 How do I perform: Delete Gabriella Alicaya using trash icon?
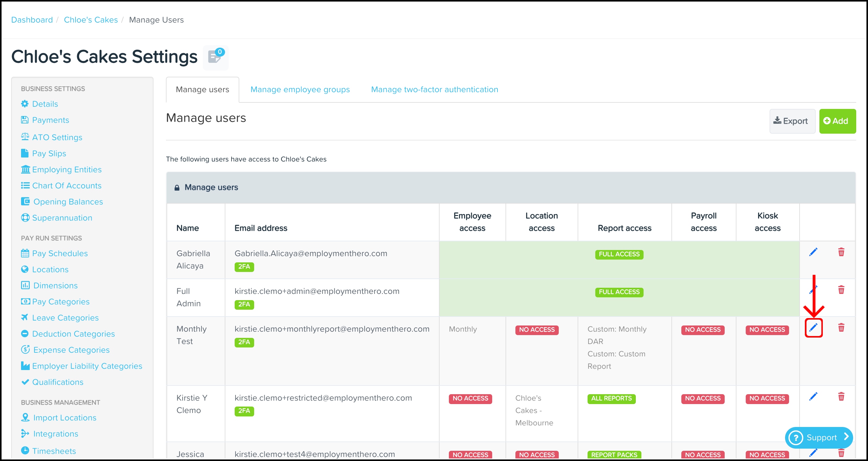841,252
